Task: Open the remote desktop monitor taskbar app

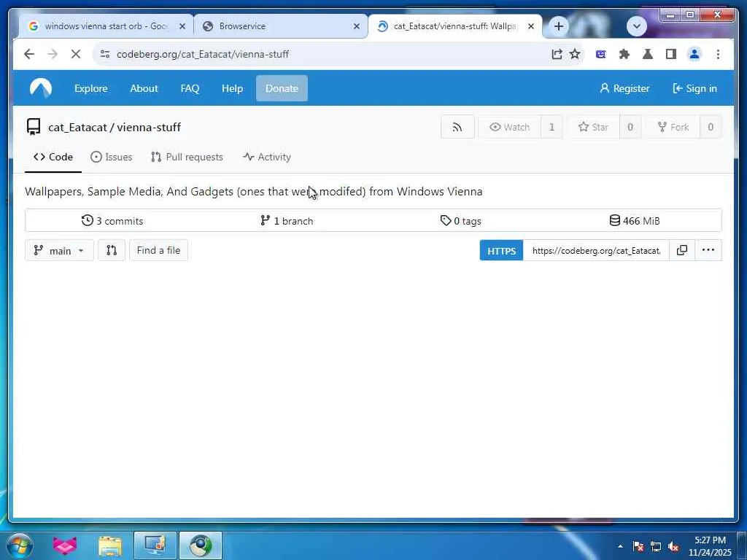Action: [x=155, y=545]
